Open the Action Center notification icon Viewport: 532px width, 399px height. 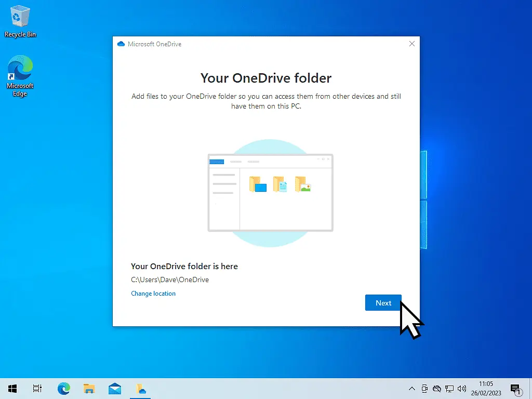[x=517, y=388]
